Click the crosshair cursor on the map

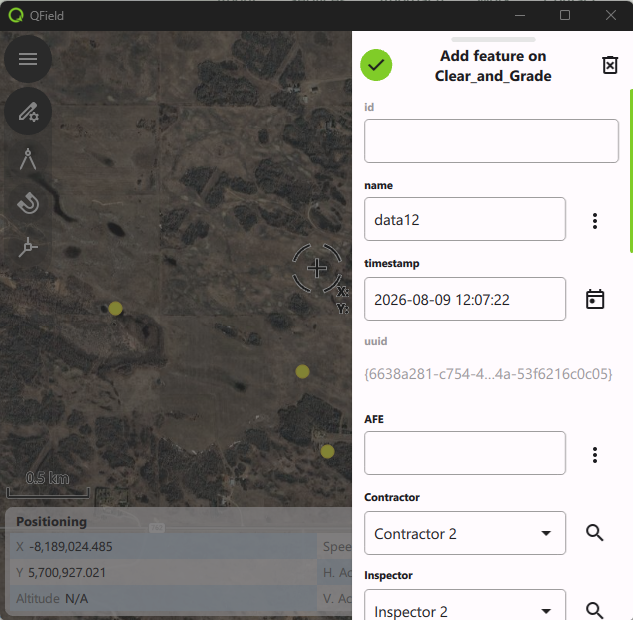pyautogui.click(x=317, y=268)
